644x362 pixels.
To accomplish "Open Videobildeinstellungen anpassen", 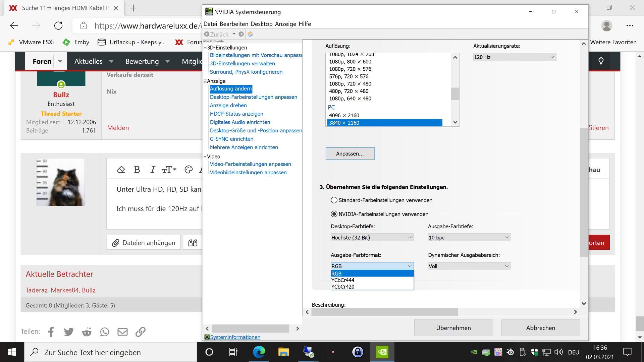I will coord(248,172).
